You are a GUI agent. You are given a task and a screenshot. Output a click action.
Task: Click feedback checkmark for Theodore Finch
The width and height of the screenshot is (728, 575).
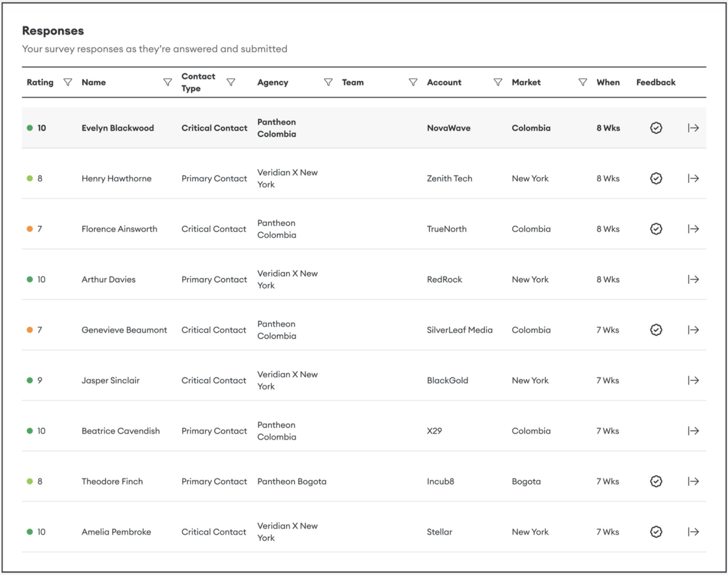(x=656, y=481)
